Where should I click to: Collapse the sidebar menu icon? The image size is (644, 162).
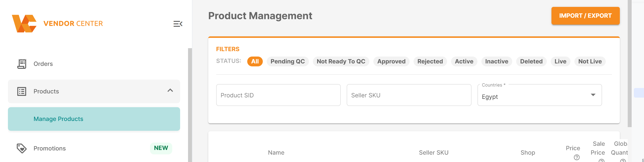click(x=178, y=24)
